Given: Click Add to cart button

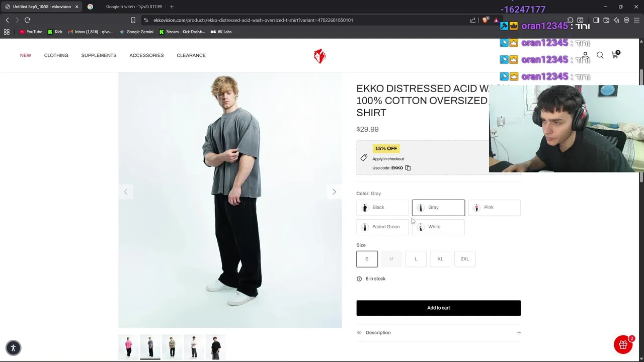Looking at the screenshot, I should point(438,308).
